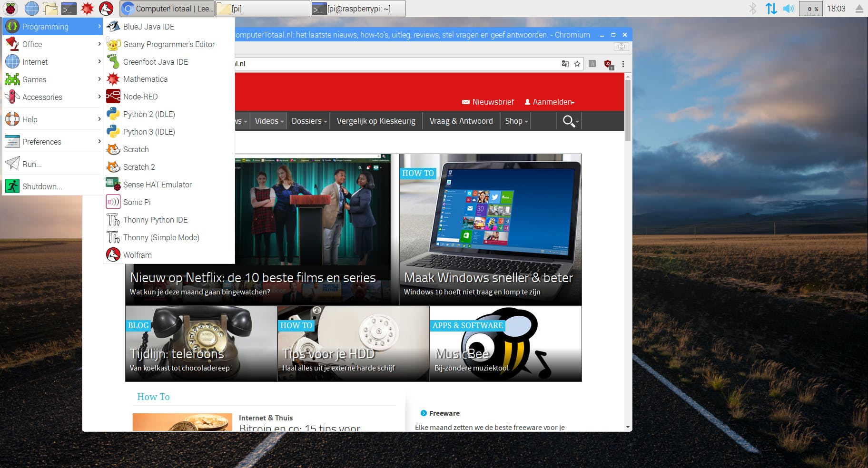Viewport: 868px width, 468px height.
Task: Launch Geany Programmer's Editor
Action: click(x=169, y=44)
